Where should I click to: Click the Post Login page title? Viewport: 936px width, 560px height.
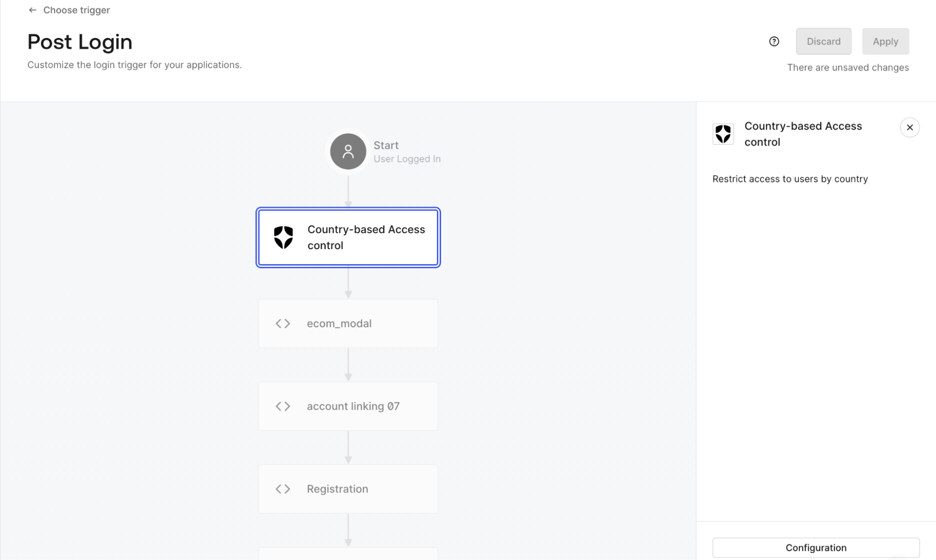click(80, 42)
